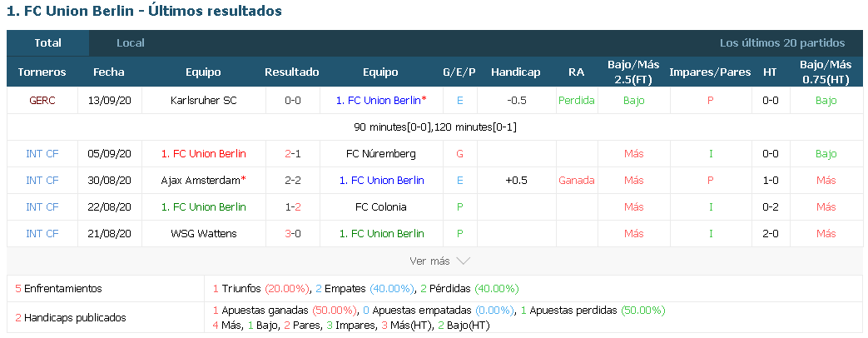Click the Resultado column header
Screen dimensions: 868x338
[x=292, y=72]
